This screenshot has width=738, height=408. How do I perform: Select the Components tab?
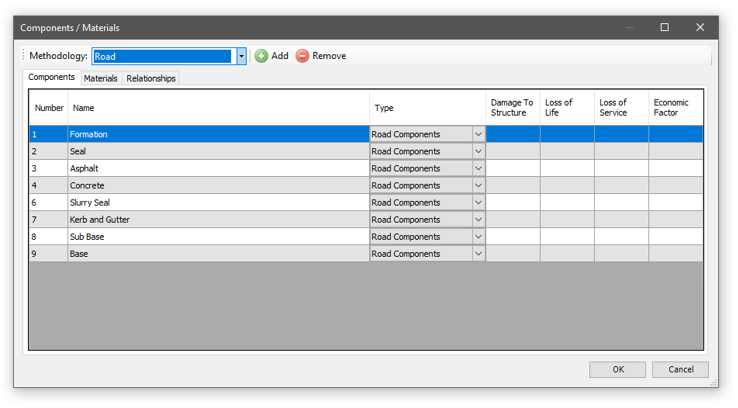pos(51,78)
